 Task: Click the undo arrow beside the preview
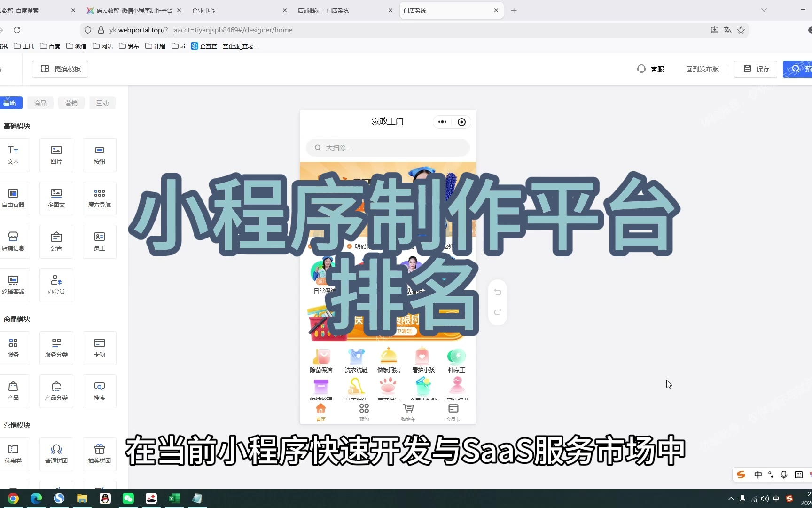click(x=498, y=292)
